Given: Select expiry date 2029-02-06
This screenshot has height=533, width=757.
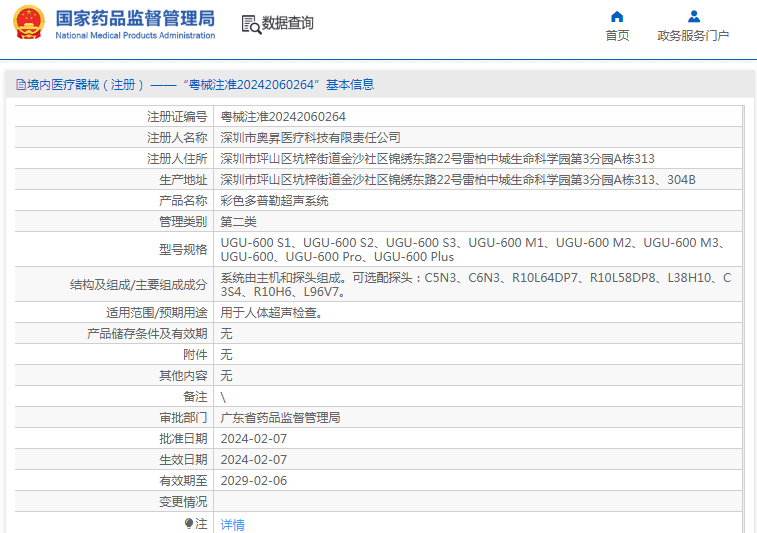Looking at the screenshot, I should tap(253, 481).
